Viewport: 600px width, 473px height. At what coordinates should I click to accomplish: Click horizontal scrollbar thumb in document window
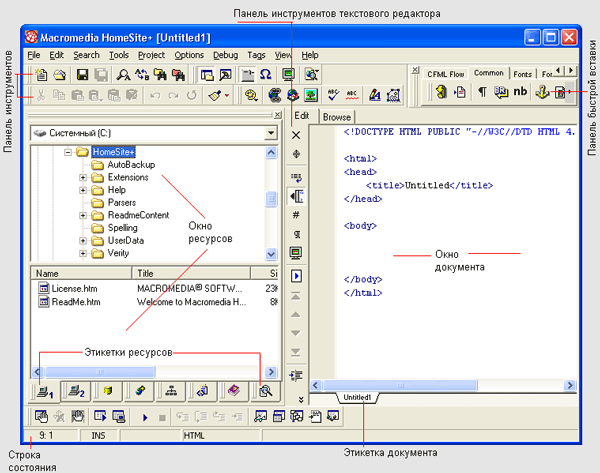coord(400,385)
